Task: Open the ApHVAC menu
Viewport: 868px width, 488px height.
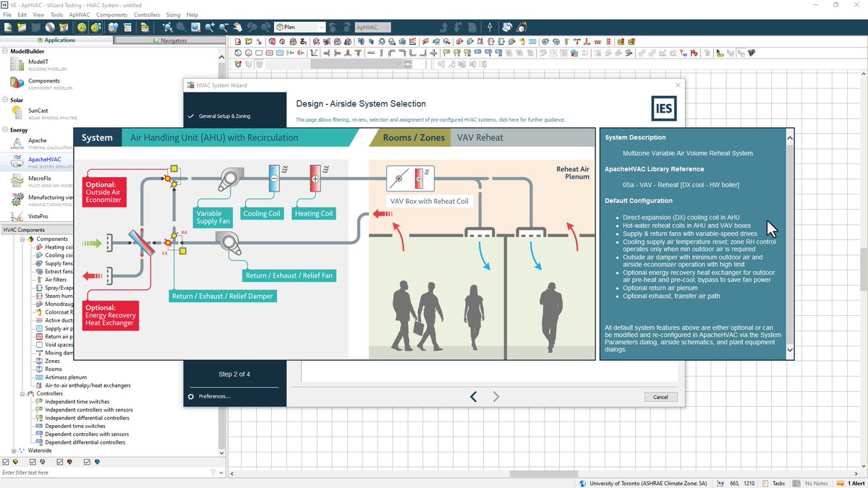Action: point(80,14)
